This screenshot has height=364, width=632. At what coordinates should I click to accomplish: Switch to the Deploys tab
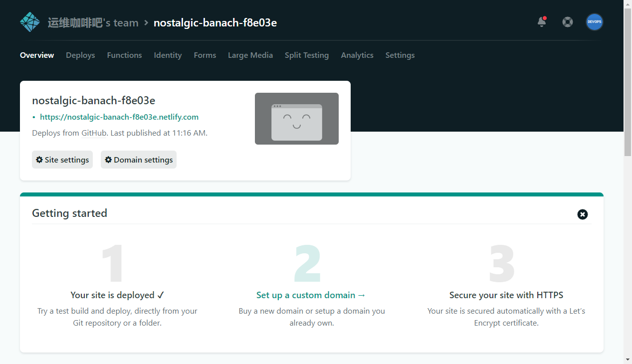(80, 55)
